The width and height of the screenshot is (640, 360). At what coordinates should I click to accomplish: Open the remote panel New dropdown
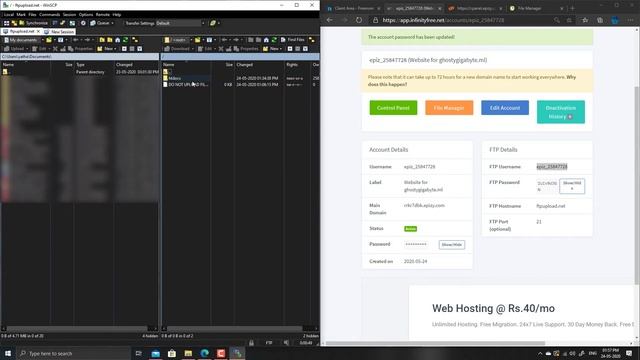272,49
